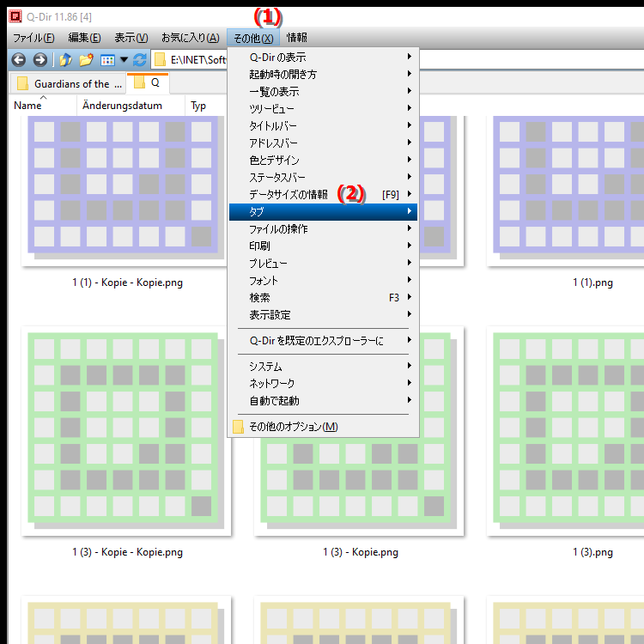Click the folder icon in address bar
Viewport: 644px width, 644px height.
click(x=160, y=60)
